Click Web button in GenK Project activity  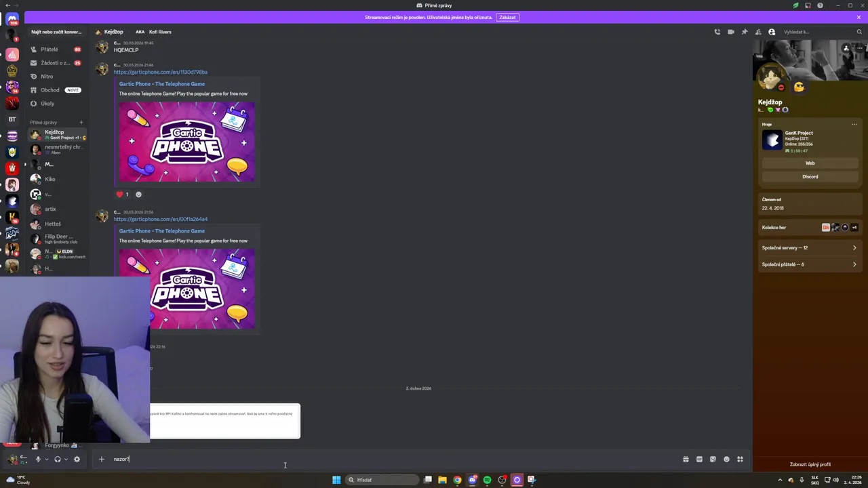click(x=810, y=163)
